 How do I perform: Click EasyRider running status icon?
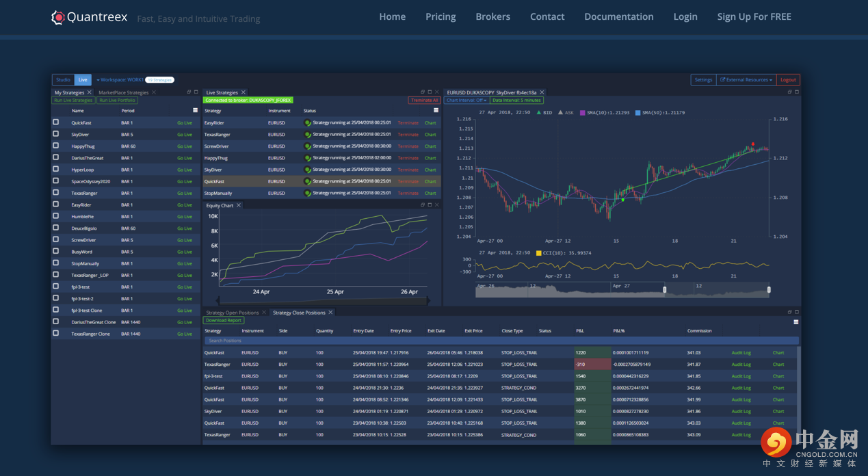point(308,123)
